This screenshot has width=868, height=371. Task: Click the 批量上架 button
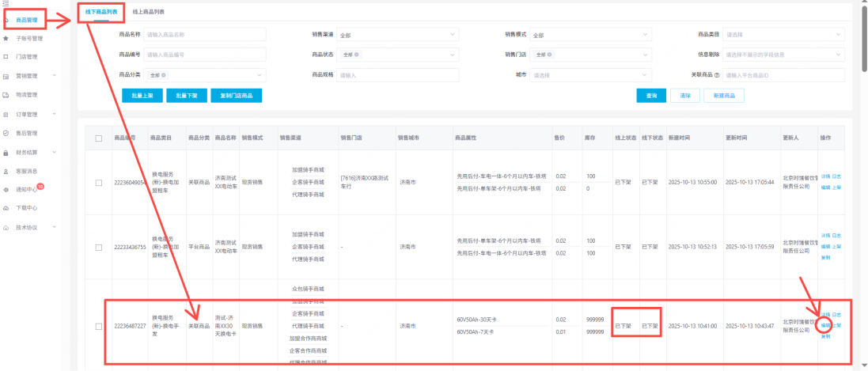[x=142, y=95]
